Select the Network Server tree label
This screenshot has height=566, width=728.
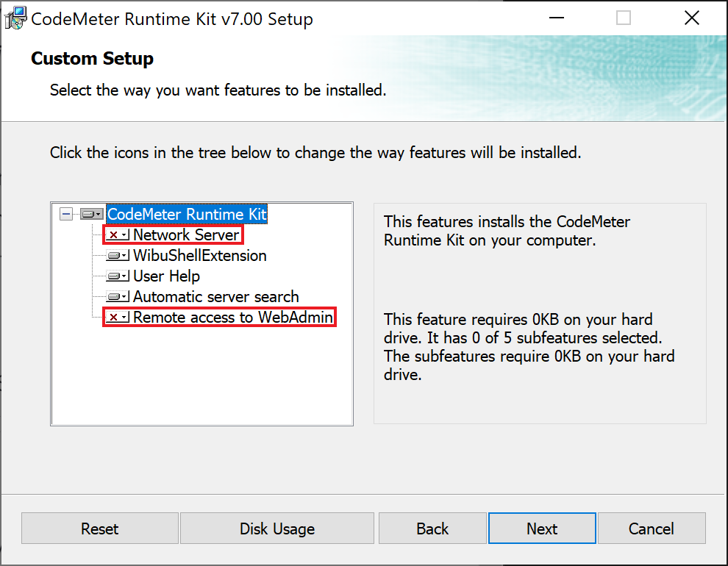(x=186, y=235)
